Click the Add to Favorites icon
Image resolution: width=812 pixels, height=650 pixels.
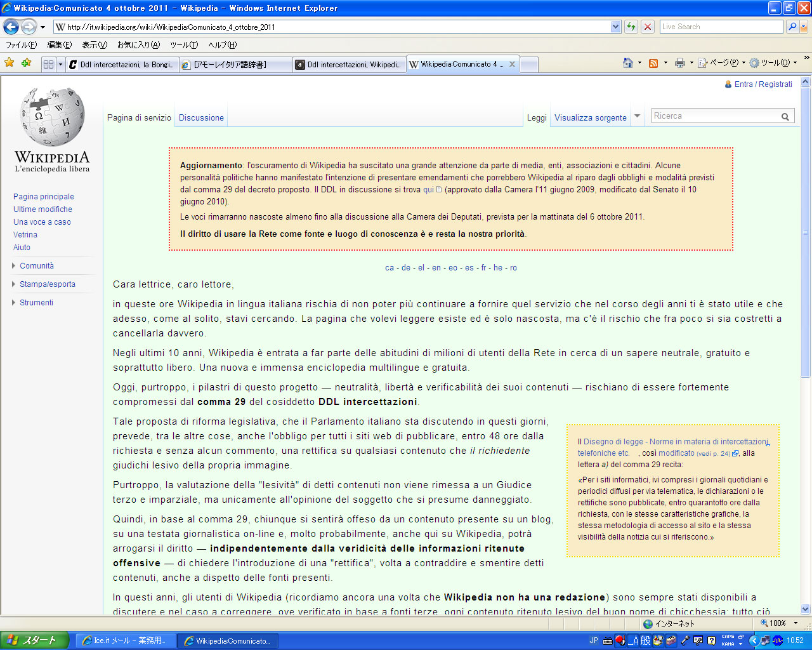[26, 63]
